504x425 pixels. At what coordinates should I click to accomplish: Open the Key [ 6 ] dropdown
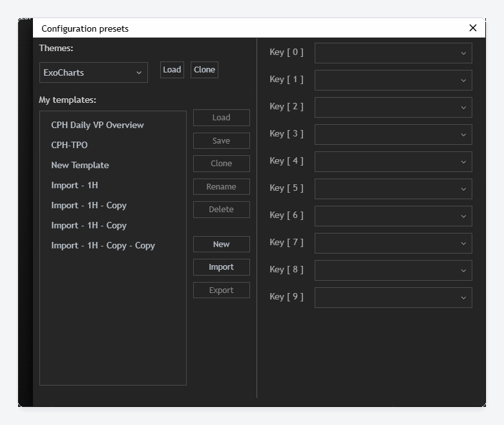[x=394, y=216]
